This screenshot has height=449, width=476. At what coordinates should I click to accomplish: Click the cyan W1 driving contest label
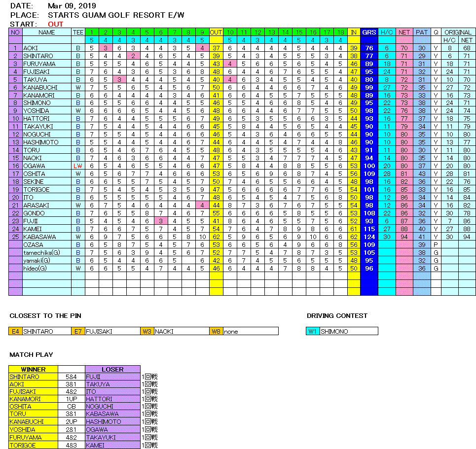click(x=313, y=332)
